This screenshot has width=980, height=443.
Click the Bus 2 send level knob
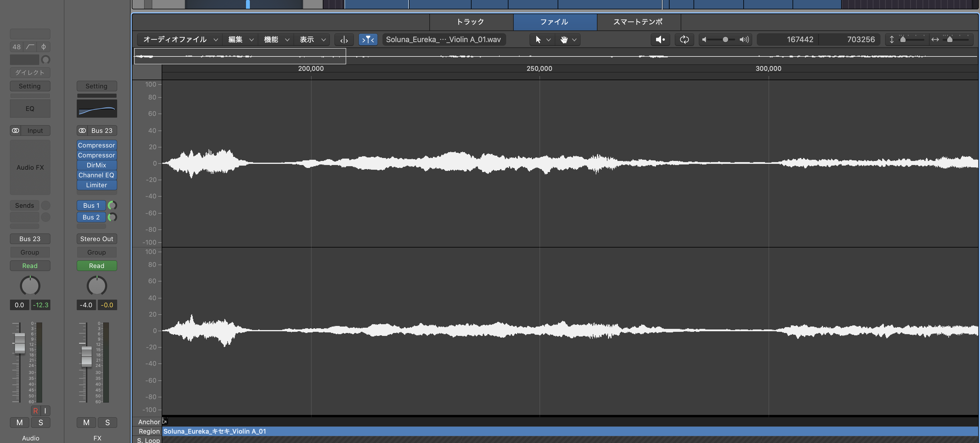pyautogui.click(x=112, y=217)
